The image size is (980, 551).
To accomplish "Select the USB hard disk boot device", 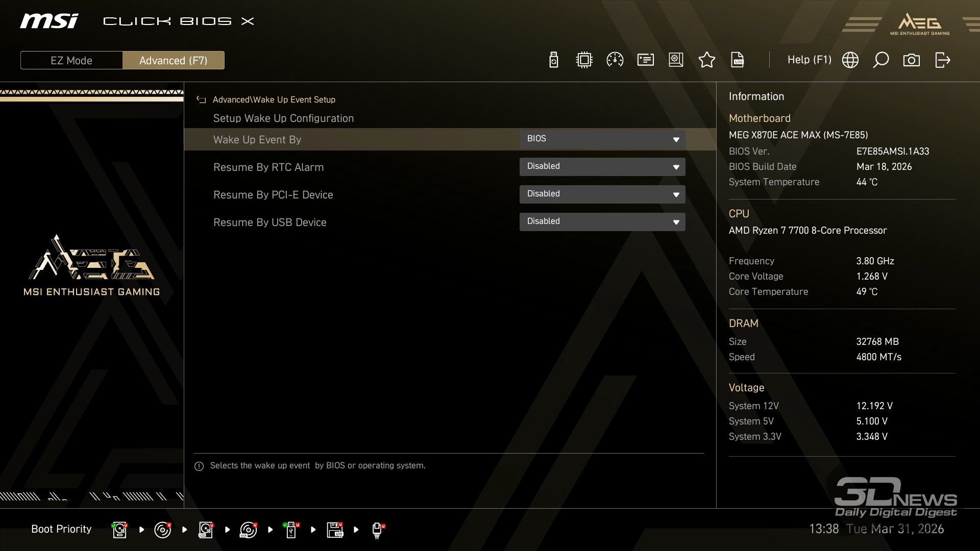I will point(206,530).
